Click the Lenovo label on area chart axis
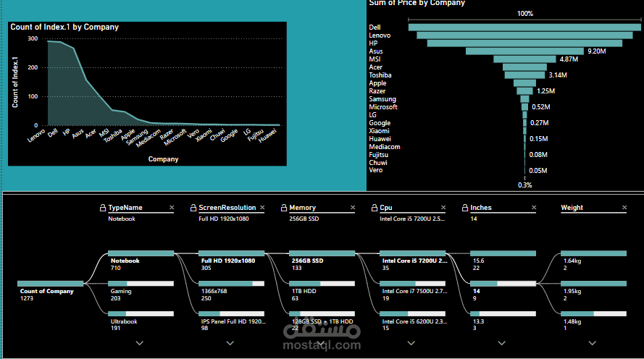Image resolution: width=644 pixels, height=359 pixels. pyautogui.click(x=36, y=136)
